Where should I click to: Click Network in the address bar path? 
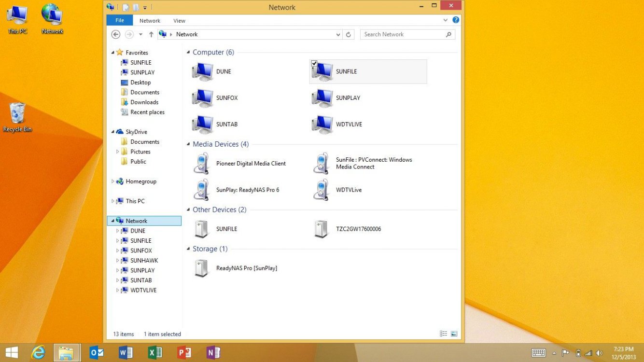point(187,34)
